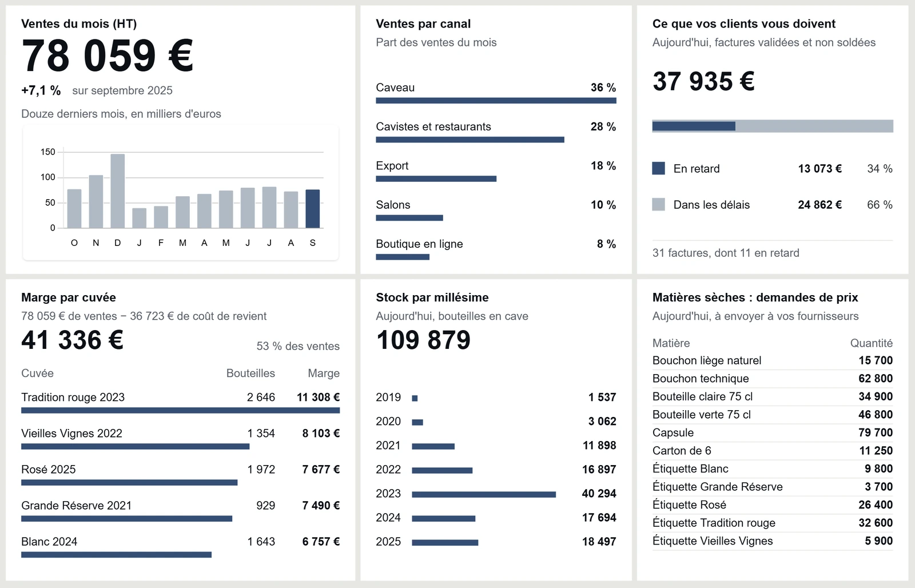This screenshot has height=588, width=915.
Task: Click the 41 336 € margin total
Action: pos(73,340)
